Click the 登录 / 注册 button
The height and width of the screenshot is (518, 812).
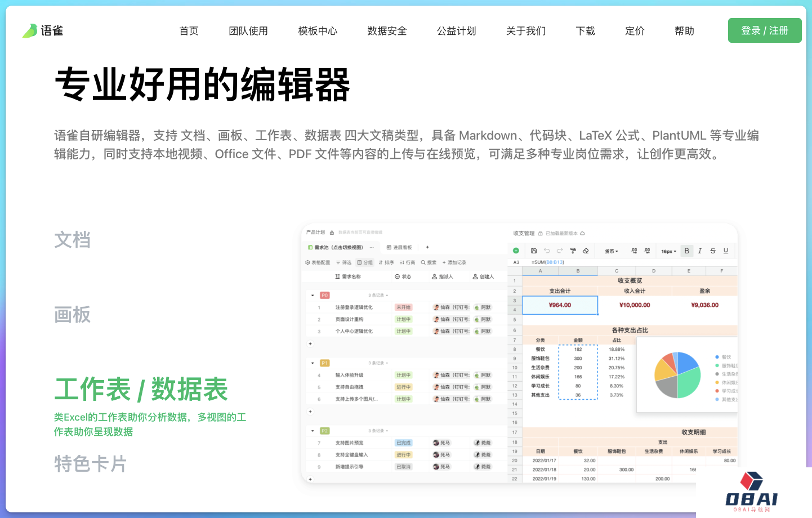tap(764, 30)
